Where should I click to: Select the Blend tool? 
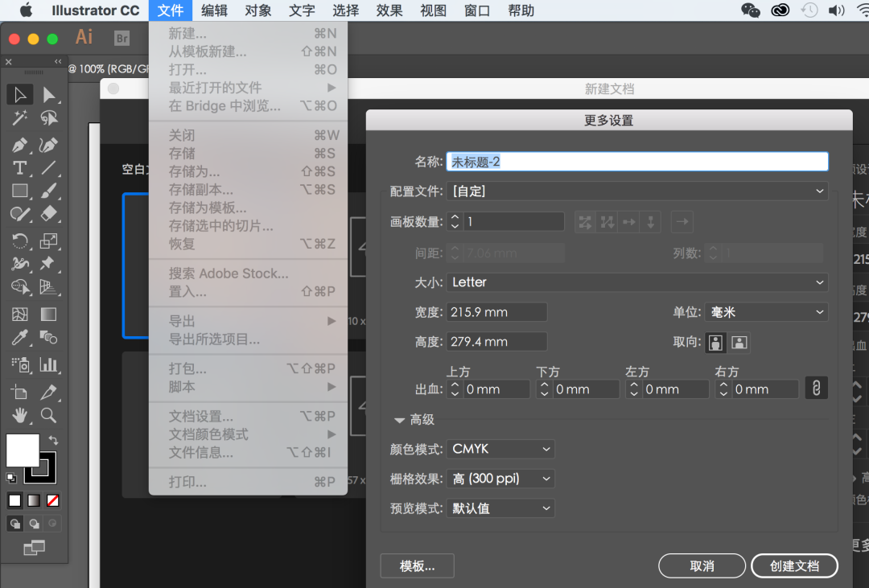(x=49, y=337)
